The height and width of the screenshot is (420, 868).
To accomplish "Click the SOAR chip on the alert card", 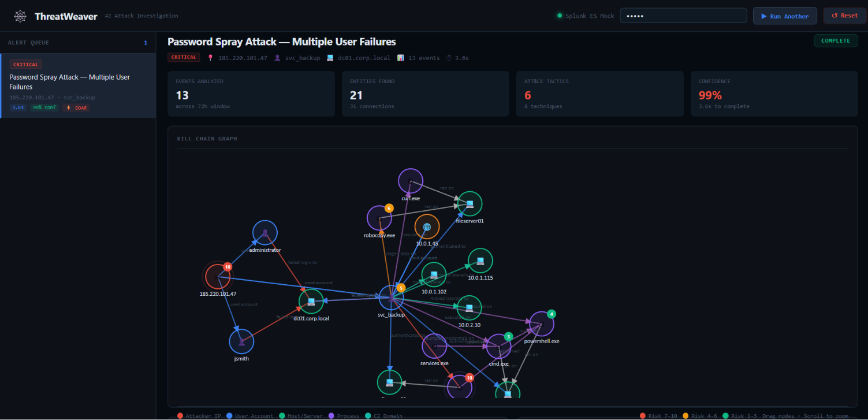I will (76, 107).
